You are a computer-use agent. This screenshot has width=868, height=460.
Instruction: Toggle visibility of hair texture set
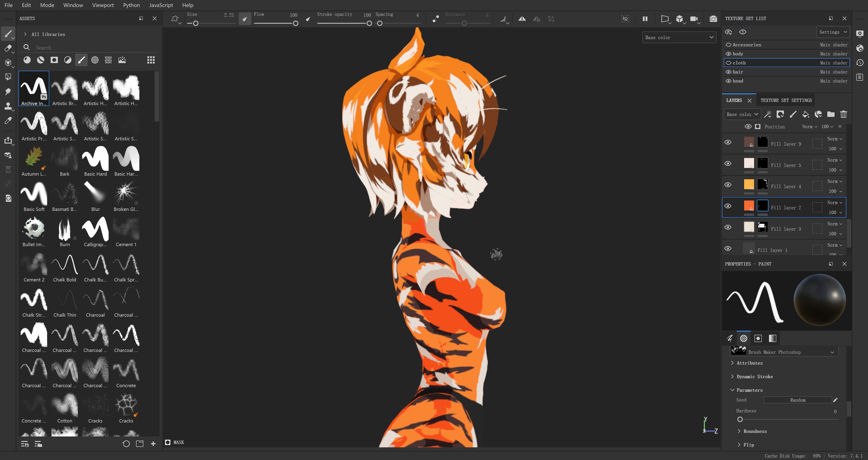tap(729, 72)
